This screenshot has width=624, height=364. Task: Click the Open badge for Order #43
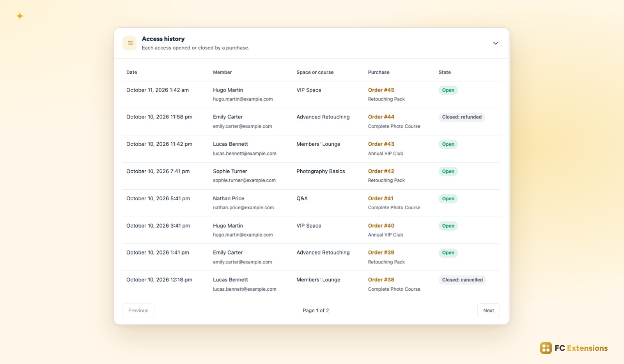click(x=448, y=144)
